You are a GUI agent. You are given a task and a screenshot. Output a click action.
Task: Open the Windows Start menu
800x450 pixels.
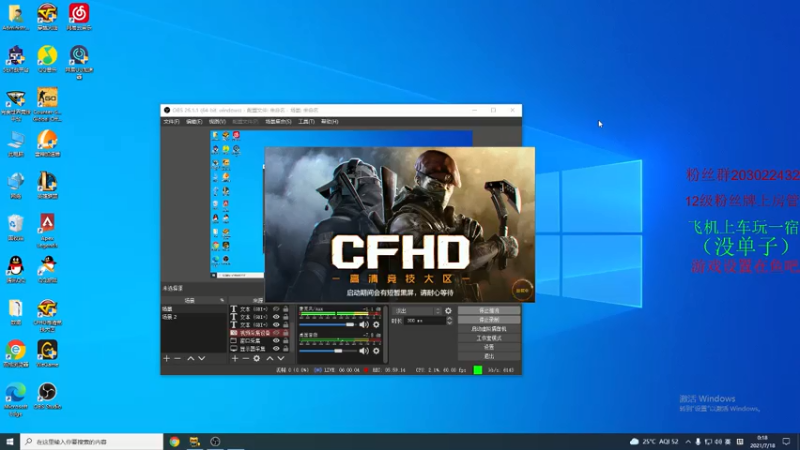[10, 442]
